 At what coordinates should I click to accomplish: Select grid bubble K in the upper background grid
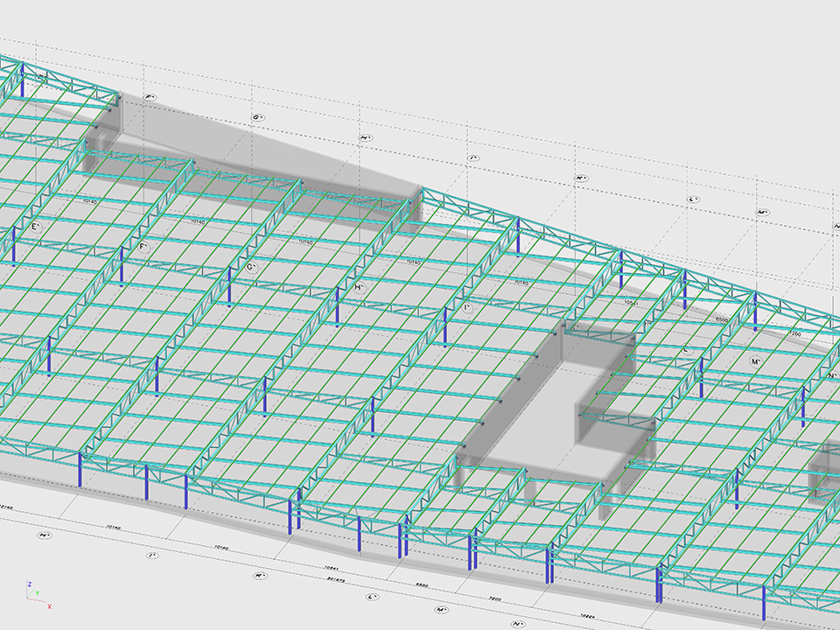click(580, 178)
